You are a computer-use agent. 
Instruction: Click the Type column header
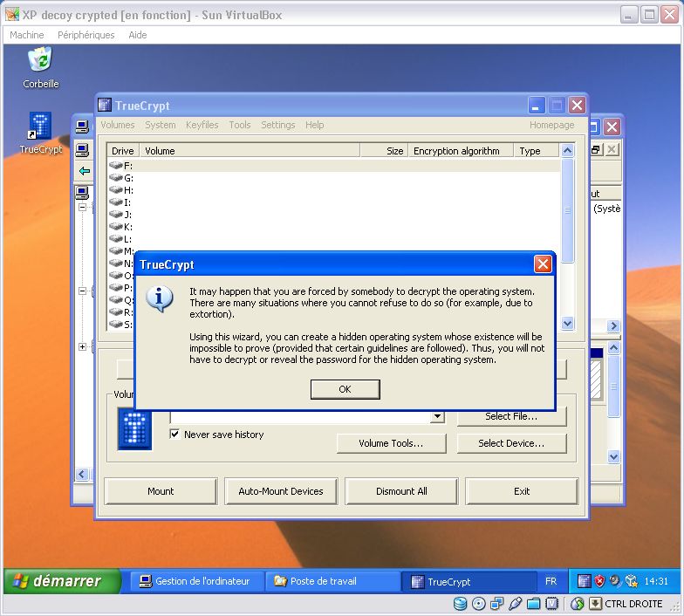(x=536, y=151)
